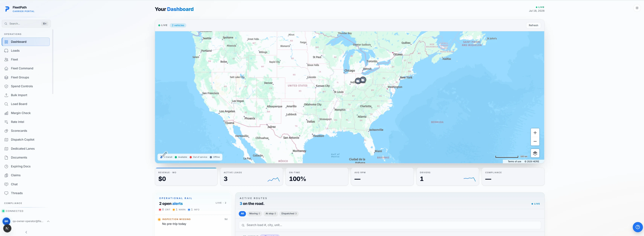This screenshot has width=644, height=236.
Task: Open Loads from the sidebar
Action: (x=26, y=51)
